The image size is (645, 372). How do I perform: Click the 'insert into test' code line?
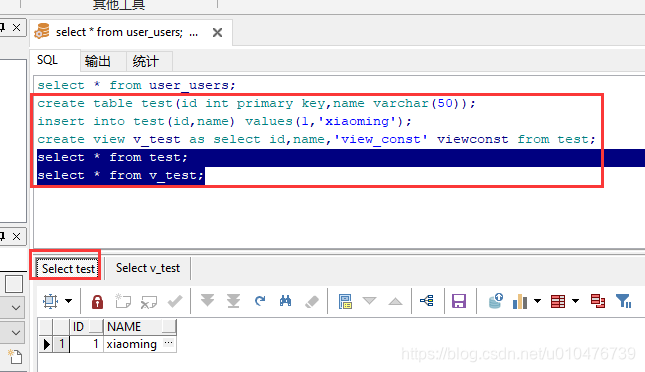pyautogui.click(x=224, y=121)
